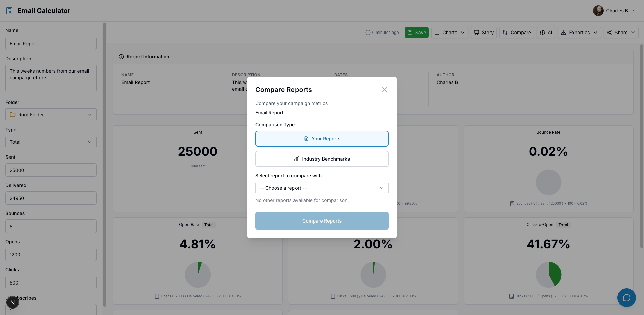Switch to Industry Benchmarks comparison
644x315 pixels.
(322, 159)
